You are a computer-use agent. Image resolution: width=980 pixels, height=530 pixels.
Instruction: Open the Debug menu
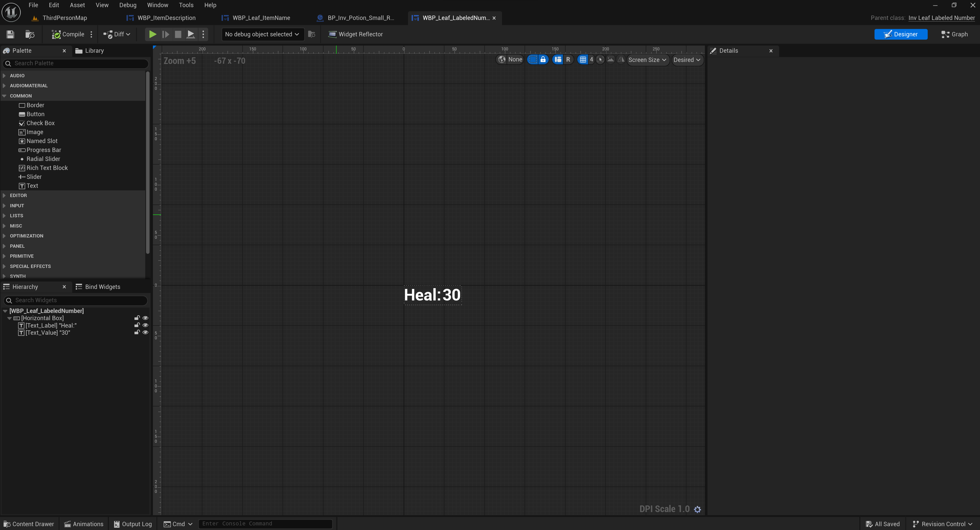point(128,5)
